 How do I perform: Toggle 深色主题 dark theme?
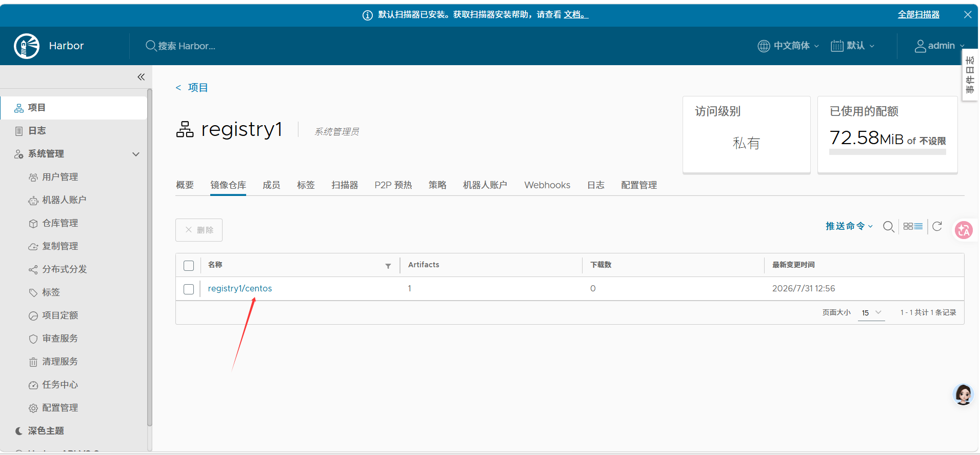(46, 431)
